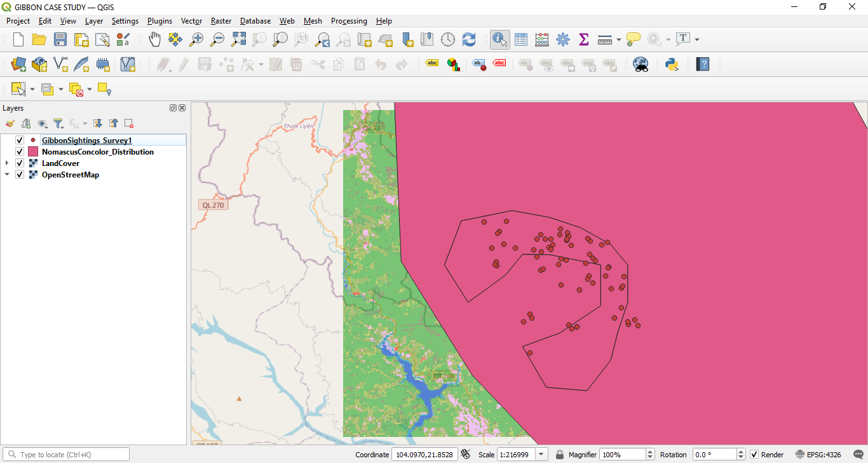Uncheck the NomascusConcolor_Distribution layer checkbox
Viewport: 868px width, 463px height.
point(20,152)
